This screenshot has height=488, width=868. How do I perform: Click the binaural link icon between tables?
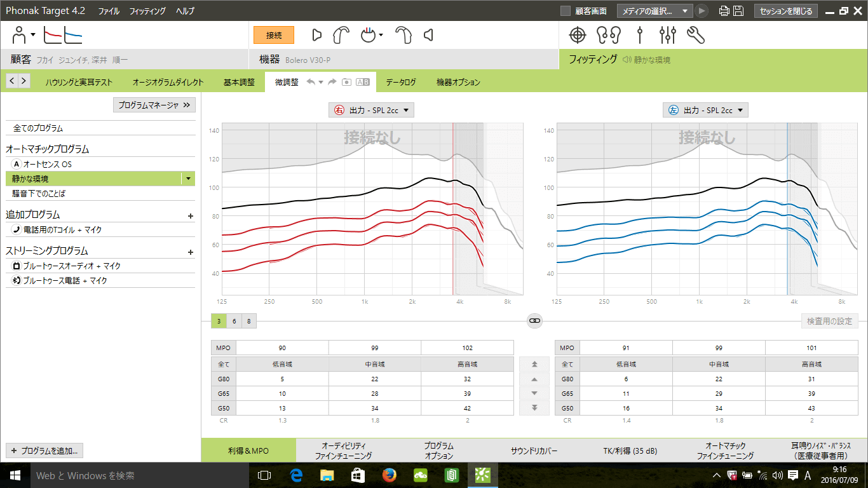[534, 321]
